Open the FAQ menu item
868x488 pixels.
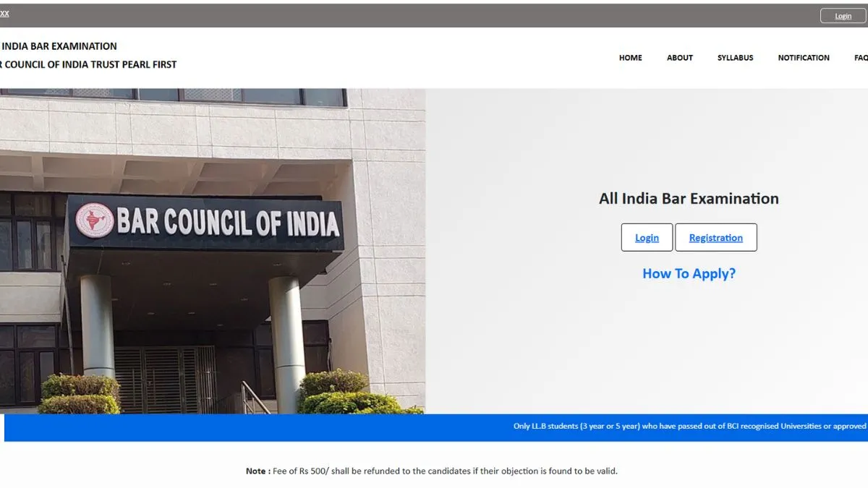point(860,58)
